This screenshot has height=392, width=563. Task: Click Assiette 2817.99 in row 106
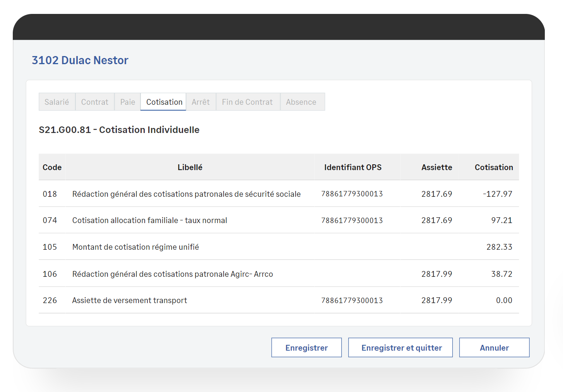coord(437,274)
